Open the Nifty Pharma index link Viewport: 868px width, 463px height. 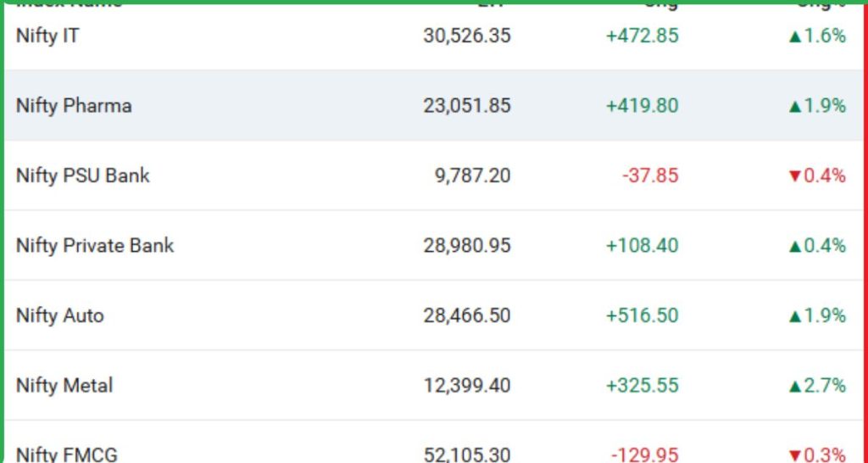pyautogui.click(x=74, y=106)
